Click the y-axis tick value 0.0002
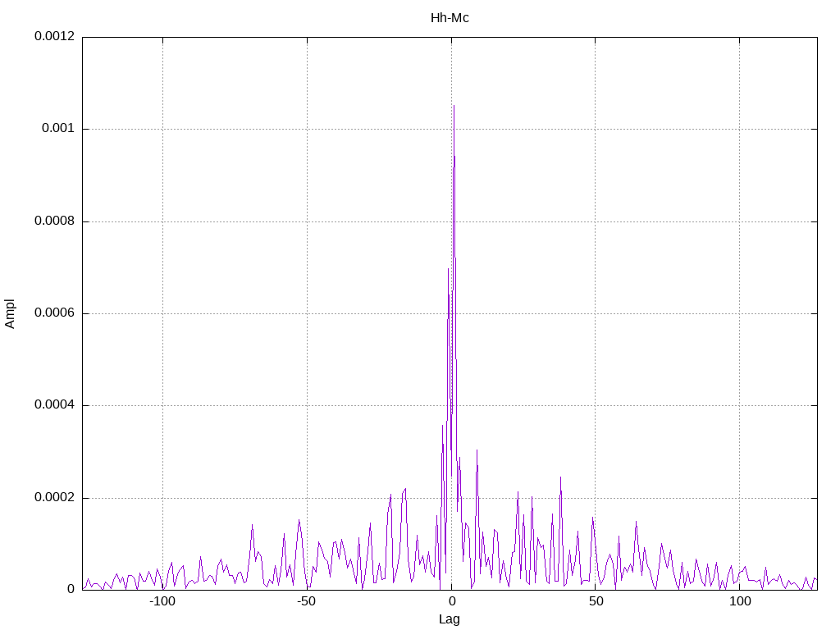 [x=55, y=498]
